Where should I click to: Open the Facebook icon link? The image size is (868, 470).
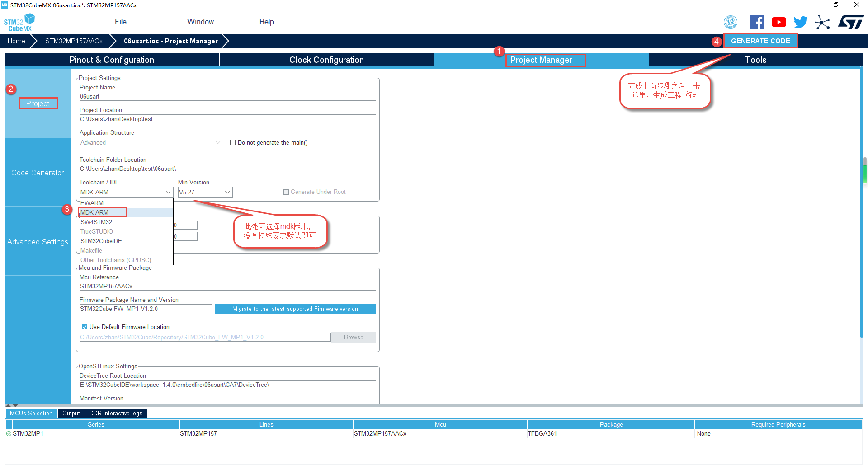click(x=757, y=22)
